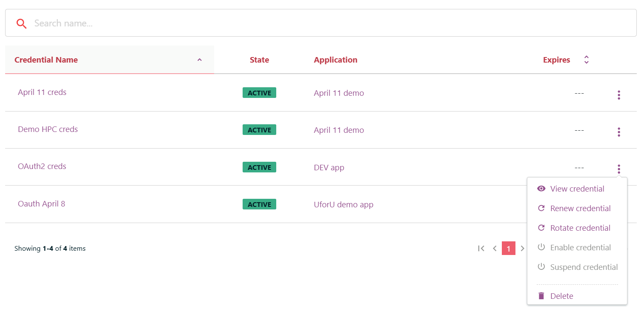Go to the previous page arrow
This screenshot has width=644, height=315.
[495, 248]
